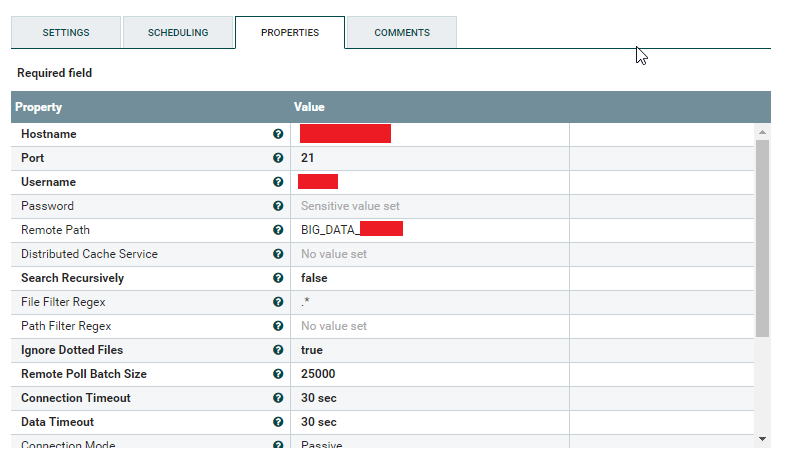
Task: Click the scrollbar down arrow
Action: 762,438
